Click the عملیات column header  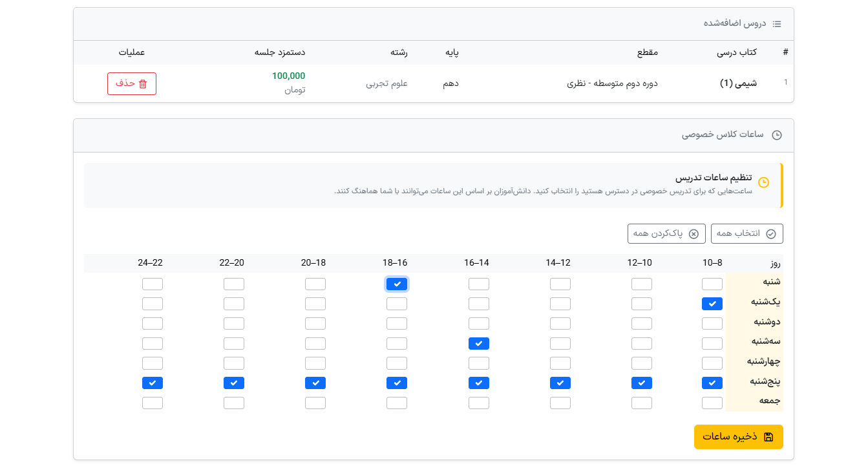pyautogui.click(x=132, y=52)
